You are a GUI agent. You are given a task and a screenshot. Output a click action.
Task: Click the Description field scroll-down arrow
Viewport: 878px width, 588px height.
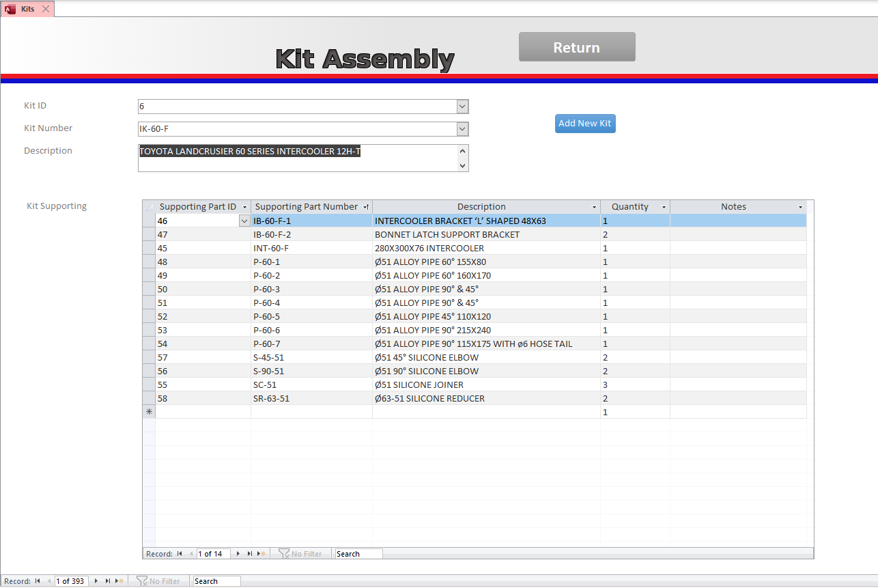pyautogui.click(x=463, y=165)
